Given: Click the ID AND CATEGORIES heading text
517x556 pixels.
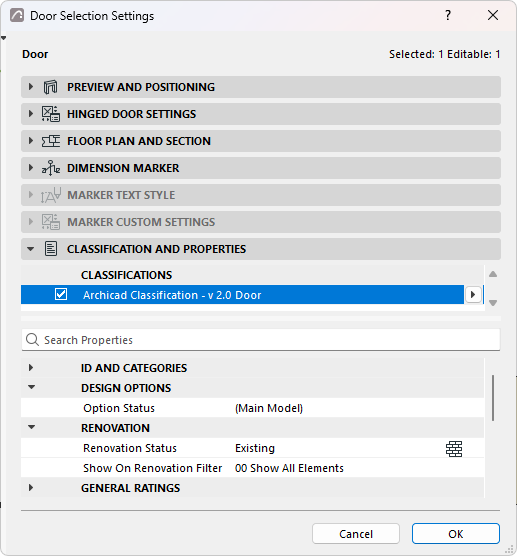Looking at the screenshot, I should [x=134, y=368].
